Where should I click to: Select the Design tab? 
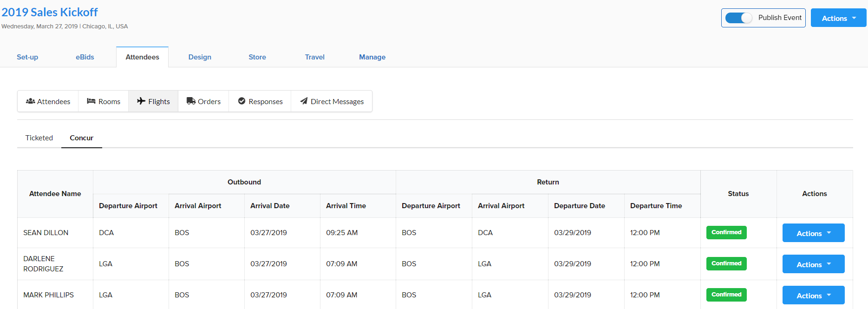pyautogui.click(x=200, y=57)
